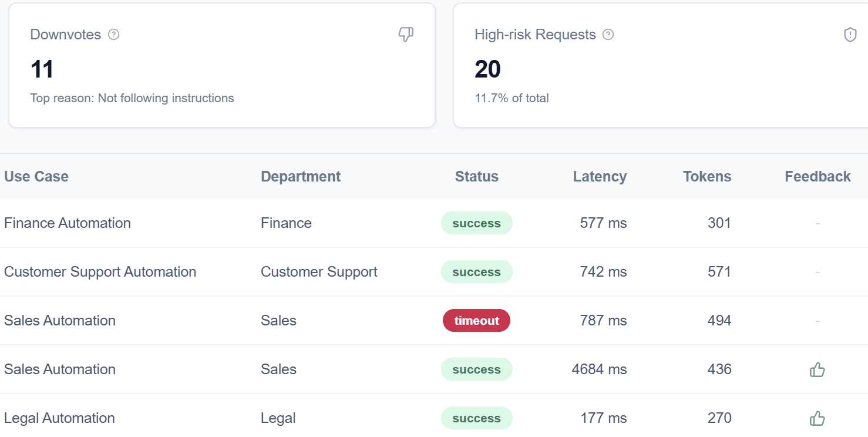This screenshot has width=868, height=437.
Task: Click the success badge on the Legal Automation row
Action: 476,418
